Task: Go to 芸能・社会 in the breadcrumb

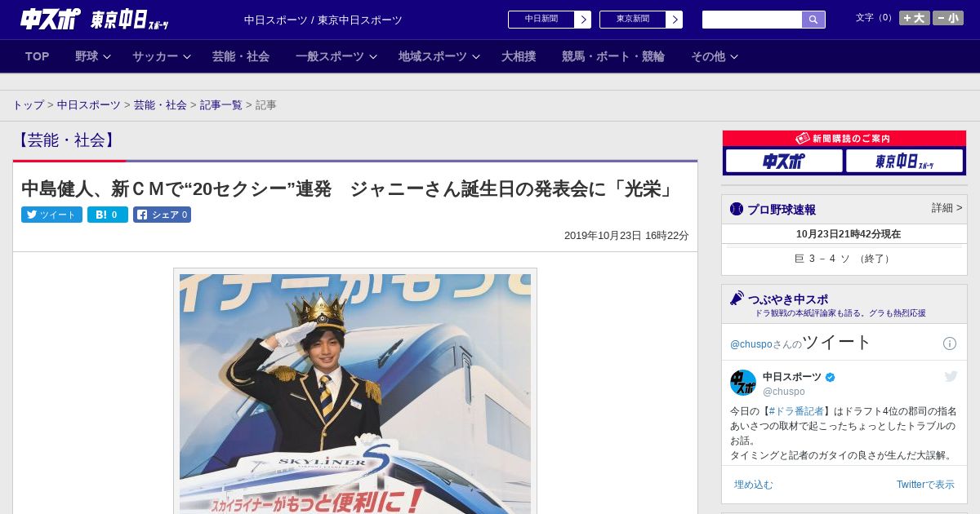Action: click(160, 105)
